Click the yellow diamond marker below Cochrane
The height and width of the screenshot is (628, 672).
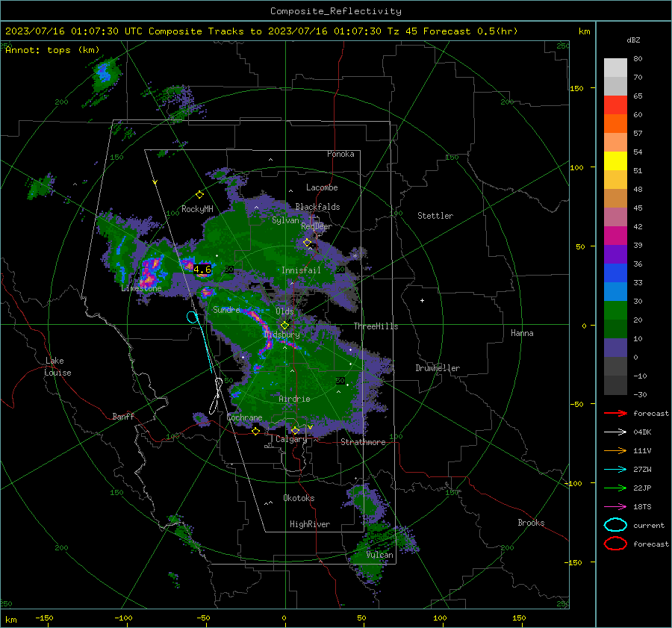tap(256, 432)
